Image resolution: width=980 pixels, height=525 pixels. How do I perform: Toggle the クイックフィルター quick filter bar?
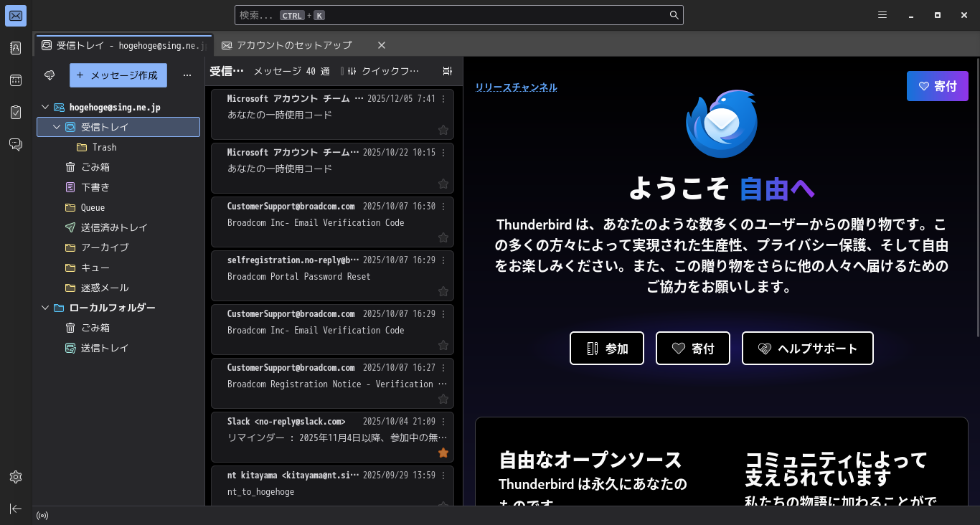(383, 71)
